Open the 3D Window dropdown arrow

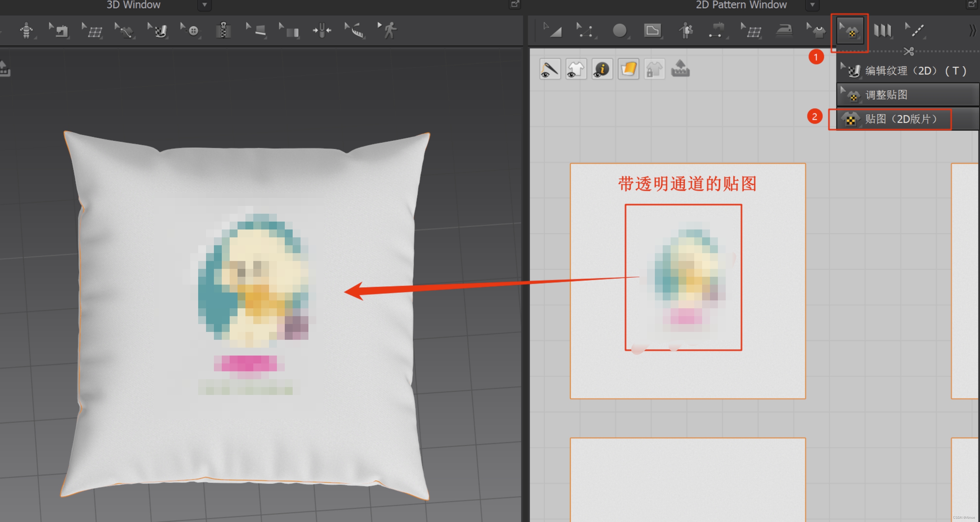[x=204, y=5]
